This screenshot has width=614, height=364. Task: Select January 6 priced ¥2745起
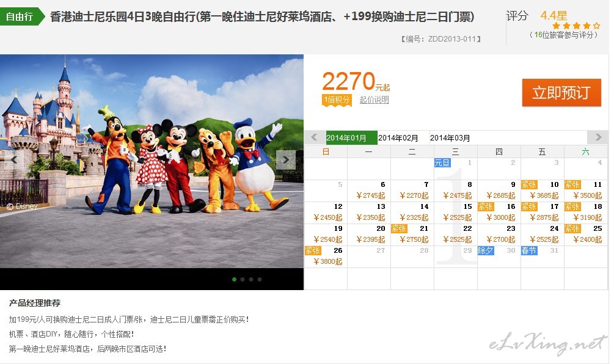click(369, 191)
